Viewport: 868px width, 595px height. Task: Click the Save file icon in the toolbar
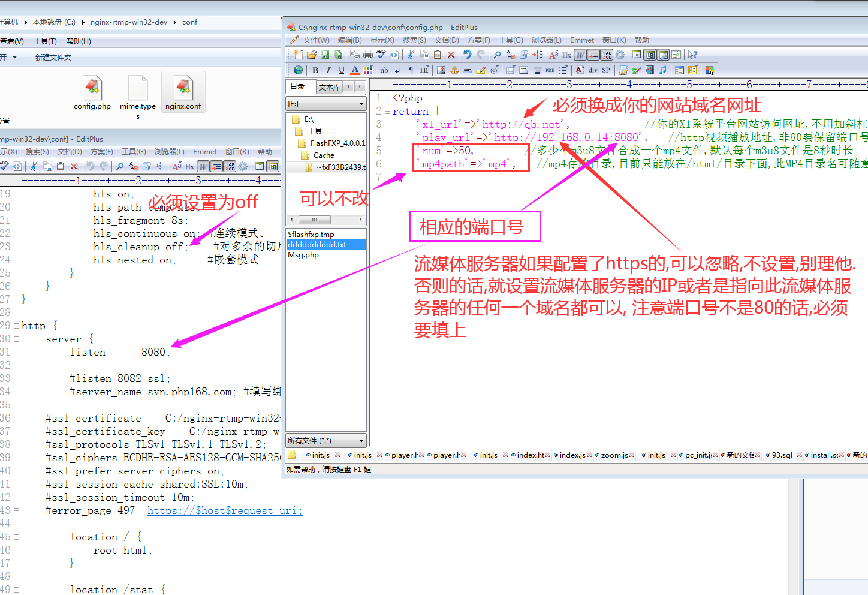325,55
